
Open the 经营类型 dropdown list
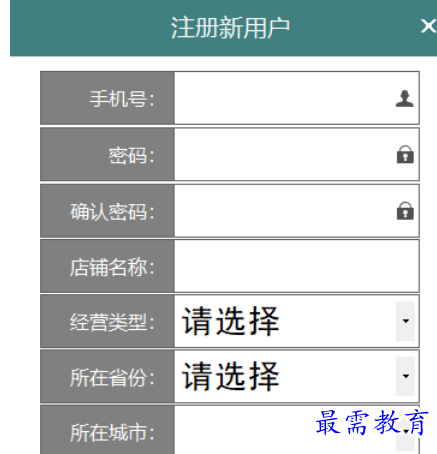coord(296,321)
